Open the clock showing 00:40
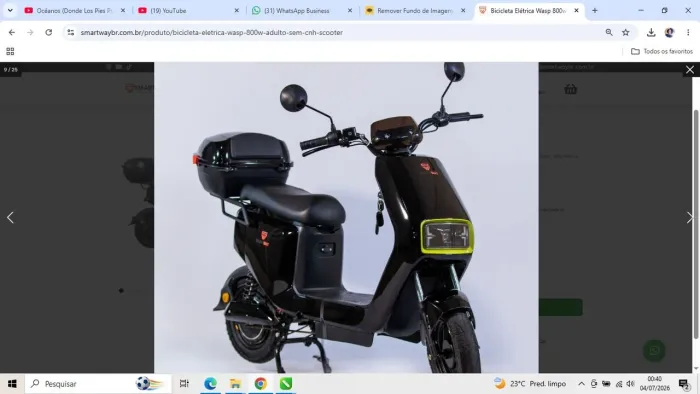Image resolution: width=700 pixels, height=394 pixels. [x=655, y=384]
